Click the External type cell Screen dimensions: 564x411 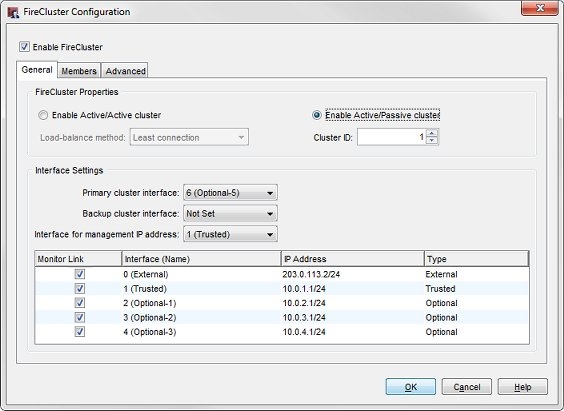(441, 274)
